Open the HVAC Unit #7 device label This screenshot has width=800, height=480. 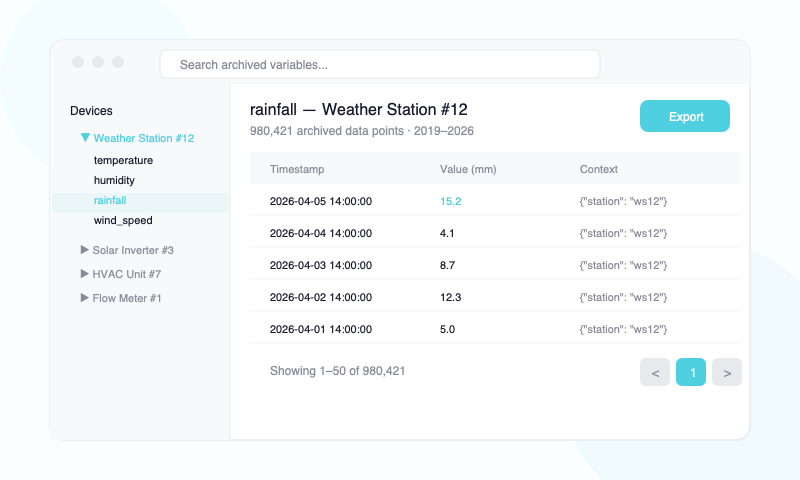tap(127, 274)
